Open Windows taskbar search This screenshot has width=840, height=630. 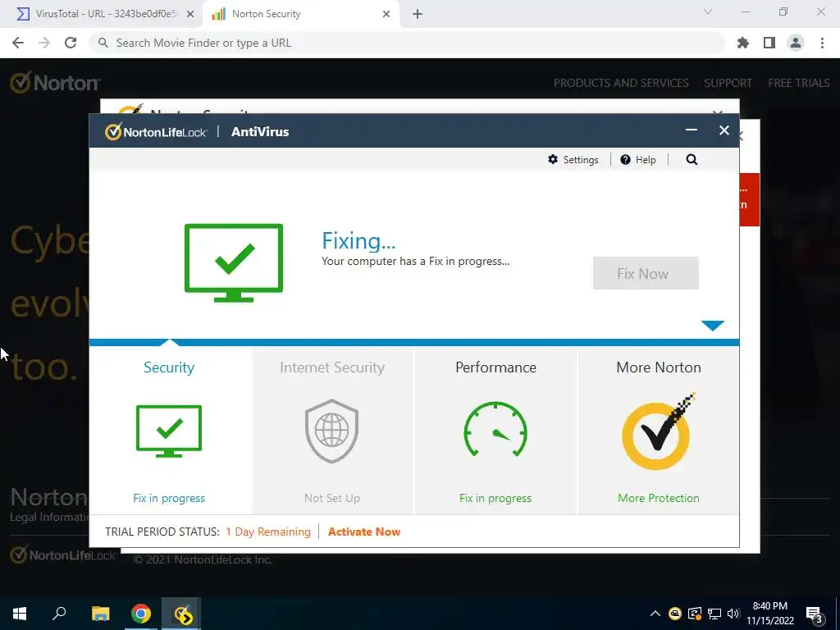(x=59, y=614)
